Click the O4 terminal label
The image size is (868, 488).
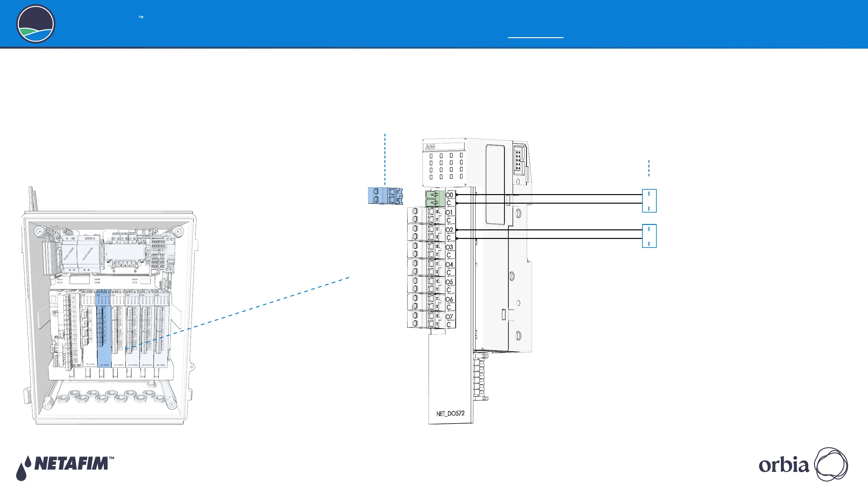[x=450, y=265]
